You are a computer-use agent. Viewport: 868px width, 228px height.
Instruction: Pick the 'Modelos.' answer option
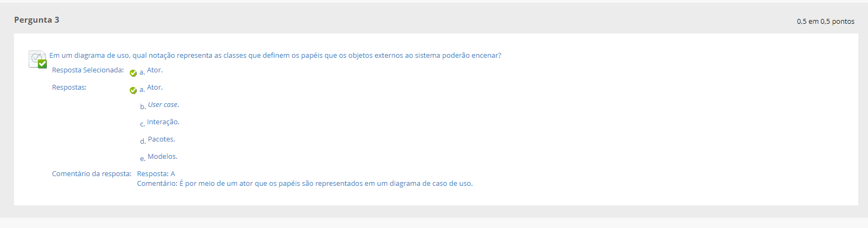(163, 157)
